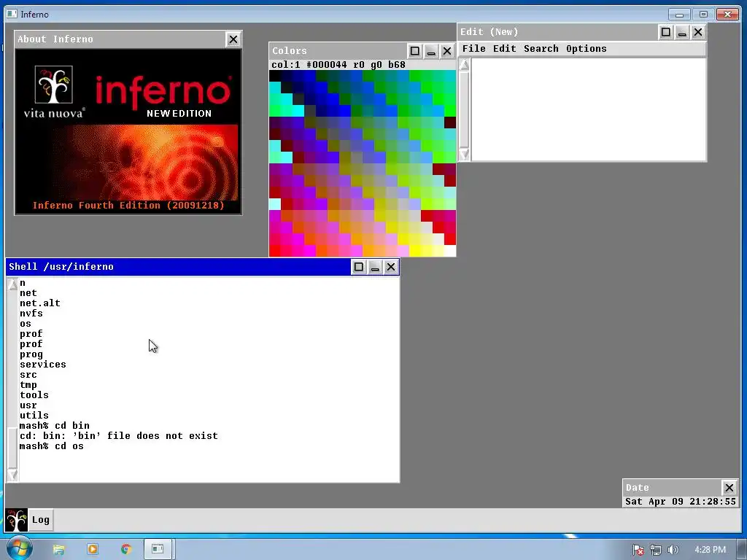Screen dimensions: 747x560
Task: Open the File menu in Edit window
Action: [x=473, y=49]
